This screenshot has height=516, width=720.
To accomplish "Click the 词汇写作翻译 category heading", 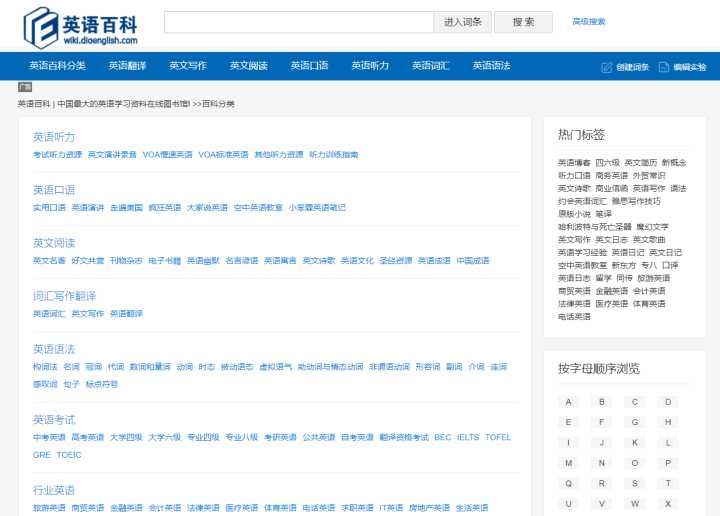I will click(x=64, y=296).
